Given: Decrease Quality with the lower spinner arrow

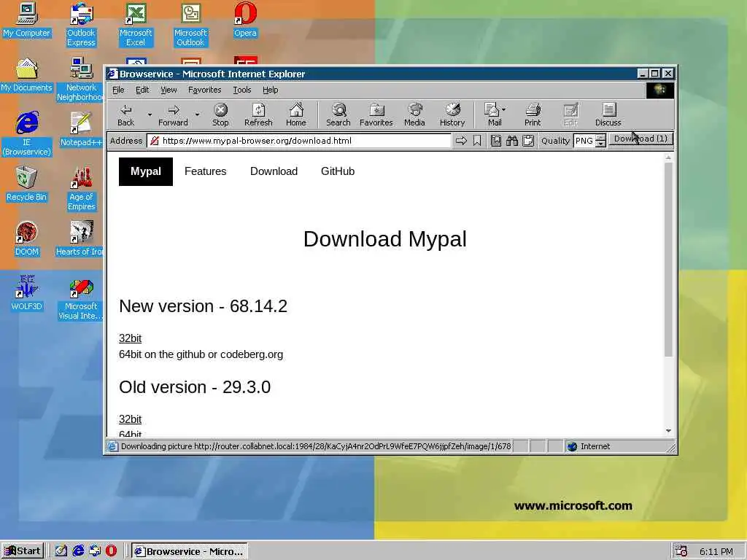Looking at the screenshot, I should (x=601, y=144).
